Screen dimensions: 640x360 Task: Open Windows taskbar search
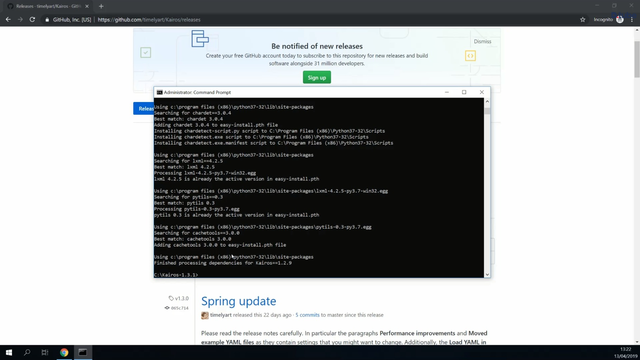point(27,353)
